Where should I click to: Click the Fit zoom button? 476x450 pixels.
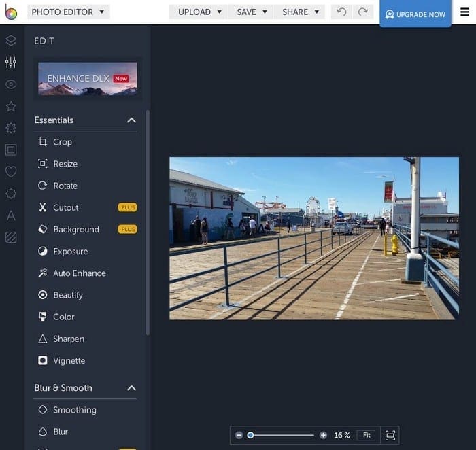click(x=367, y=435)
